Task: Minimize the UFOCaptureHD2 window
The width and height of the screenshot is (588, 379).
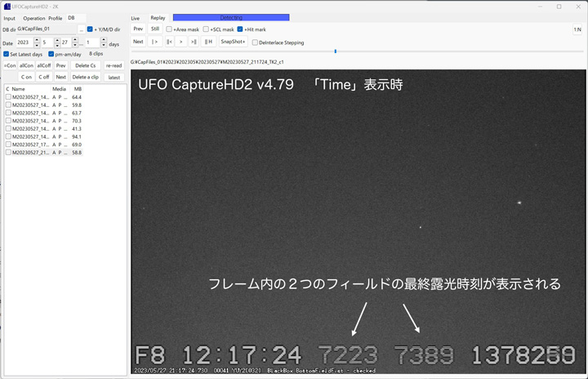Action: point(541,7)
